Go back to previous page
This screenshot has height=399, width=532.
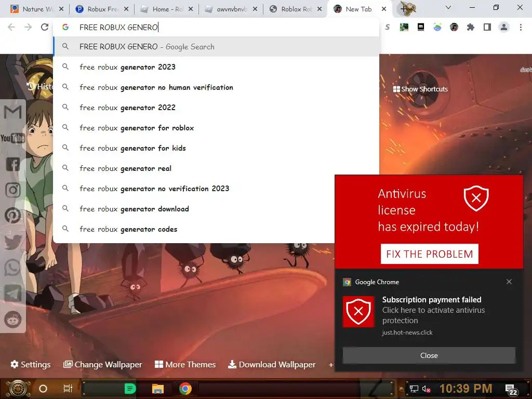(11, 27)
